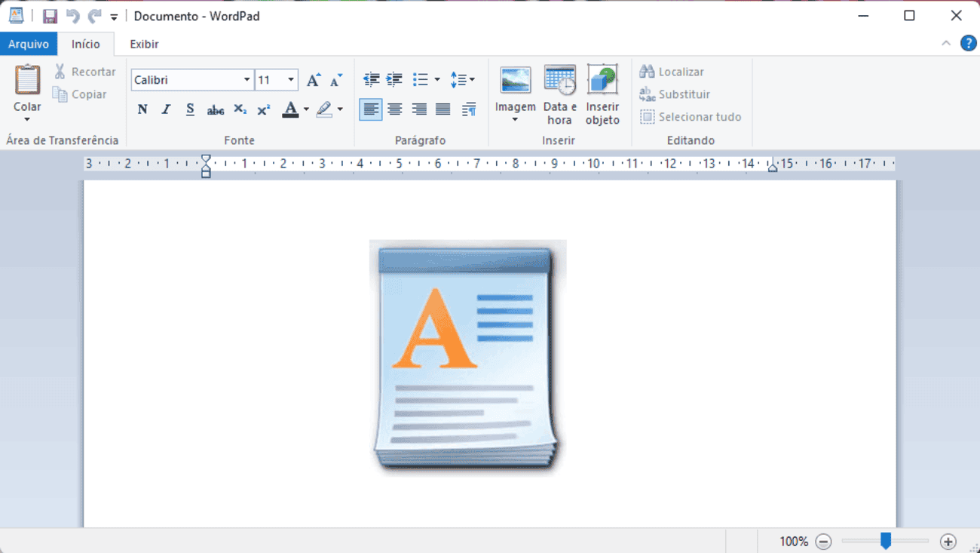Click the Colar paste icon
The width and height of the screenshot is (980, 553).
[x=27, y=81]
